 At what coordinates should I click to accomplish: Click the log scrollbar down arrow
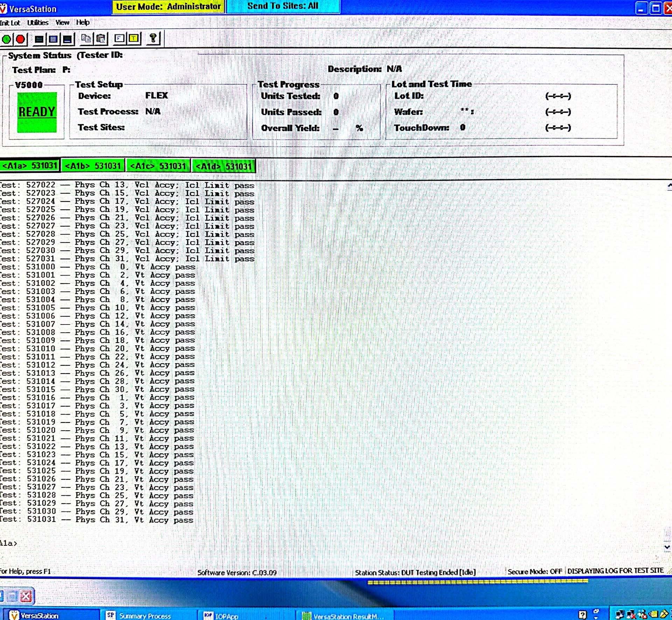(667, 547)
